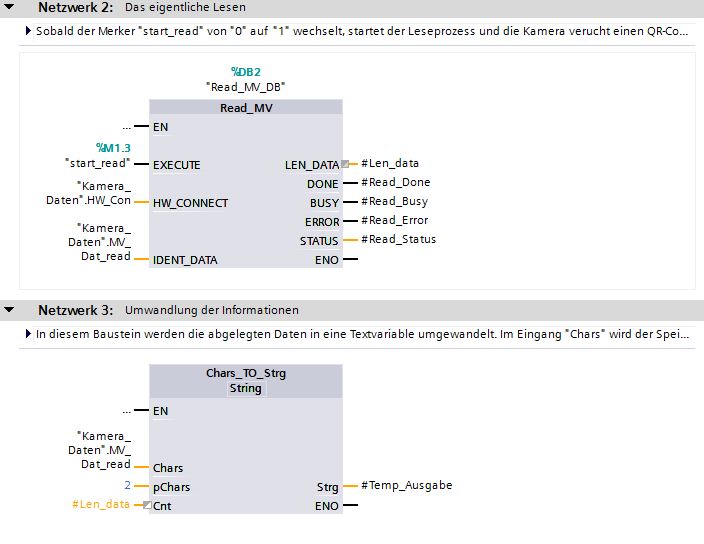This screenshot has height=544, width=704.
Task: Select the "start_read" operand at EXECUTE
Action: [96, 164]
